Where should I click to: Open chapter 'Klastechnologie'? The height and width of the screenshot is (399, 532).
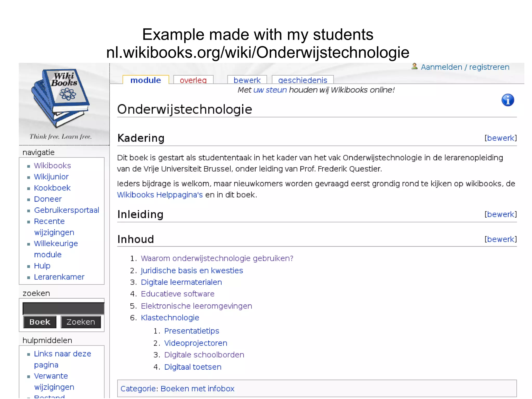[170, 318]
